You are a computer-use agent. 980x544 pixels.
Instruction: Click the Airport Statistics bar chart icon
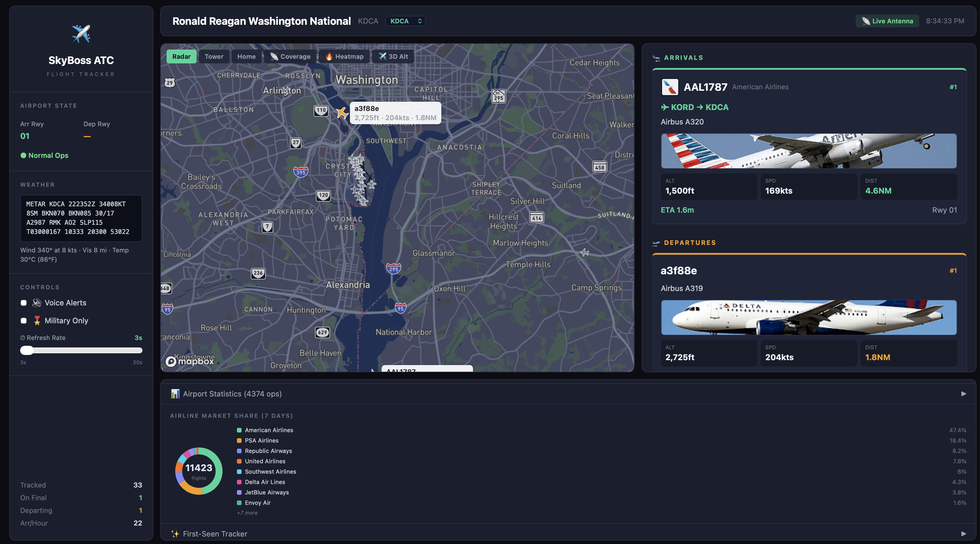(175, 394)
